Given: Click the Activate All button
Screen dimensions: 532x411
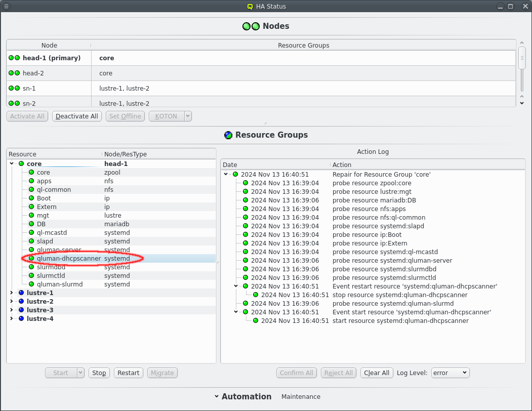Looking at the screenshot, I should point(27,116).
